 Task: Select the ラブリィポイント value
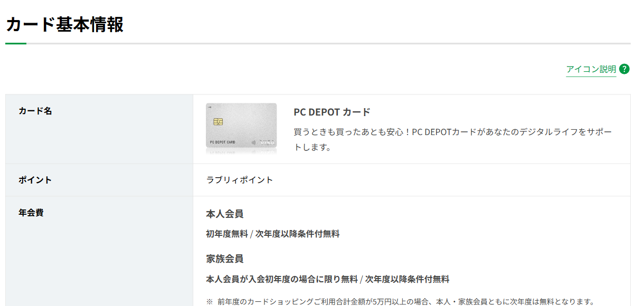(240, 180)
